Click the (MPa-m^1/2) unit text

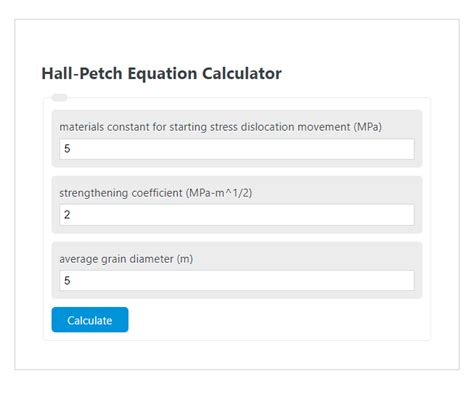[219, 193]
